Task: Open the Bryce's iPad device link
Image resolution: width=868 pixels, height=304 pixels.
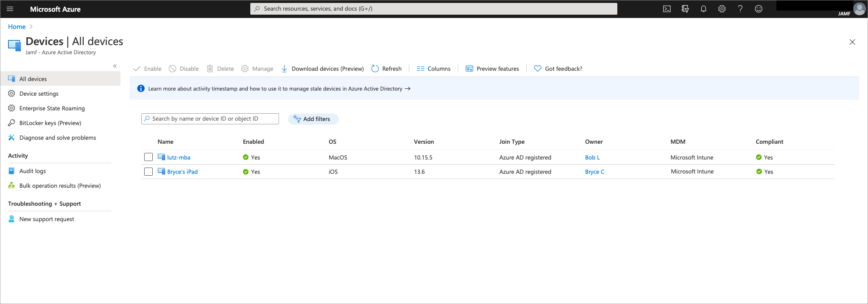Action: point(182,172)
